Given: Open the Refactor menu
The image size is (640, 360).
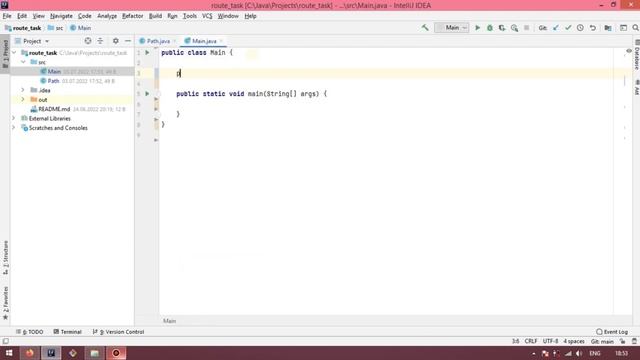Looking at the screenshot, I should tap(133, 16).
